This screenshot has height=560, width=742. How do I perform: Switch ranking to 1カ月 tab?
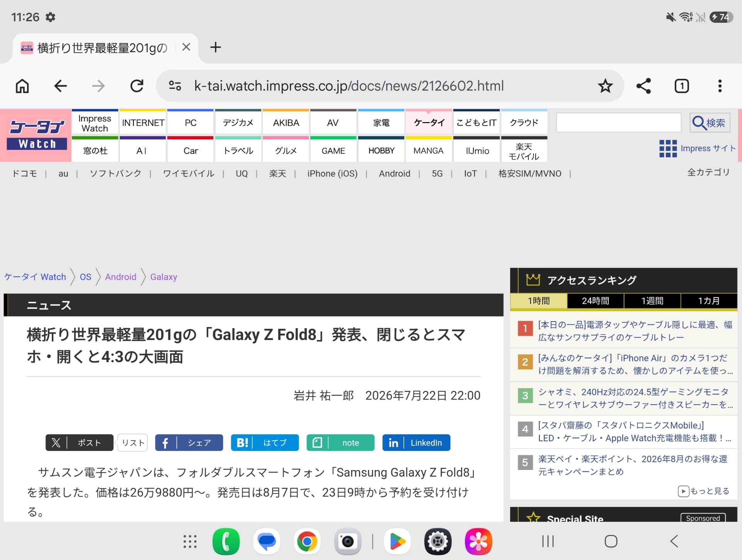(709, 301)
